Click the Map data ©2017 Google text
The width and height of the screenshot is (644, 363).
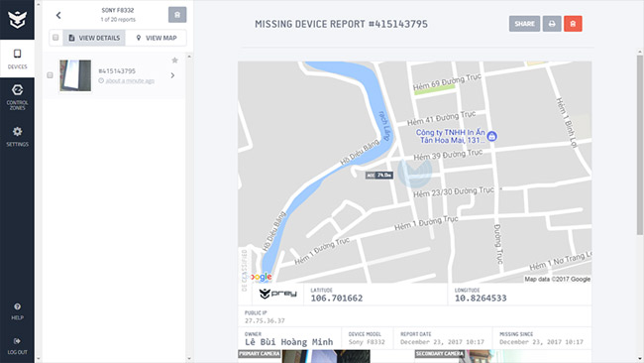558,279
